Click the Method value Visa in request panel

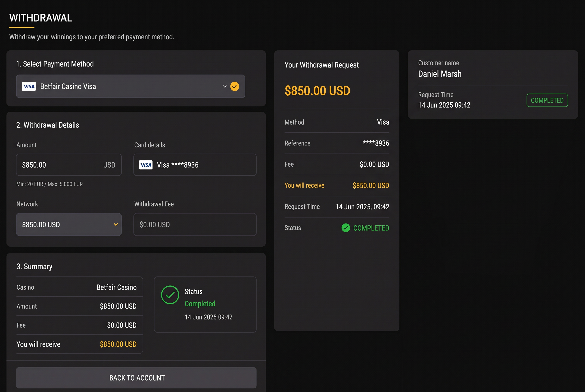tap(383, 122)
